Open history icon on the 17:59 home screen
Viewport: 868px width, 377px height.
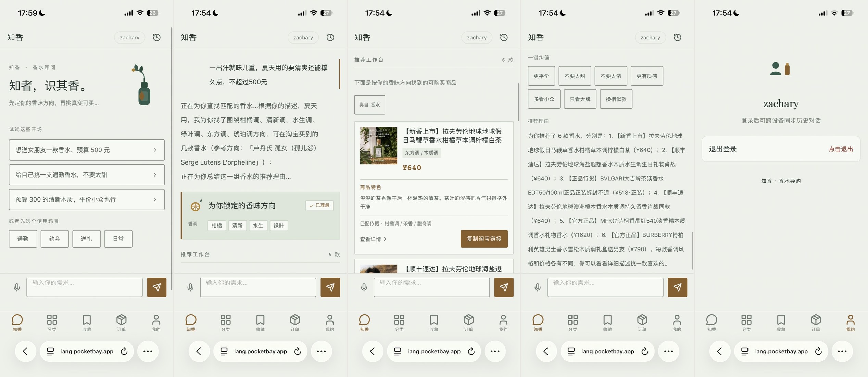tap(157, 37)
